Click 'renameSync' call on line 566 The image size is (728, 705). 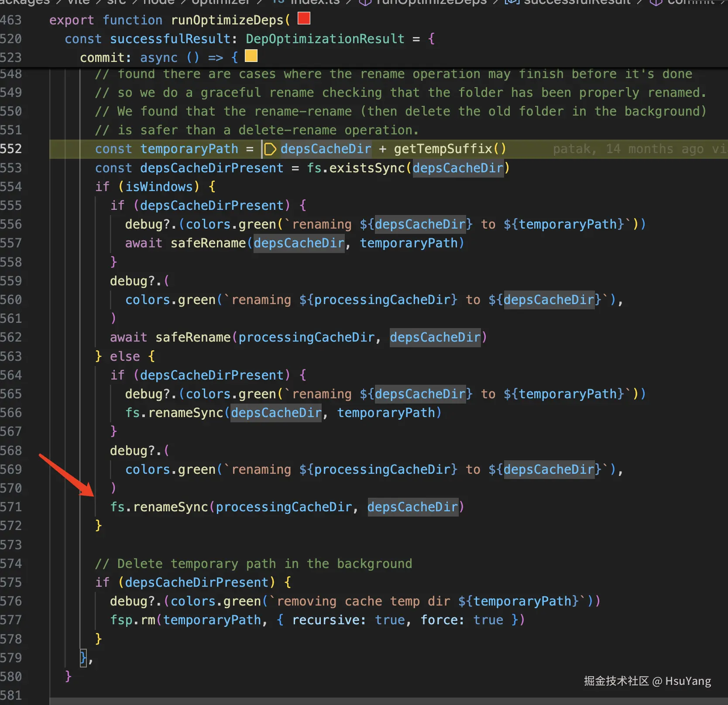[185, 413]
